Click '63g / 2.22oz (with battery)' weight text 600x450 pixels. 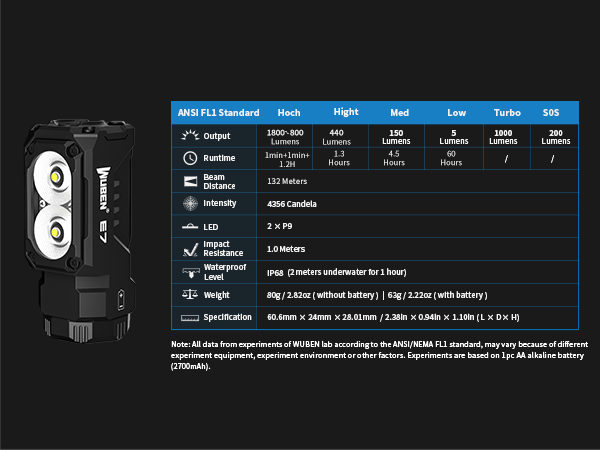click(x=438, y=295)
